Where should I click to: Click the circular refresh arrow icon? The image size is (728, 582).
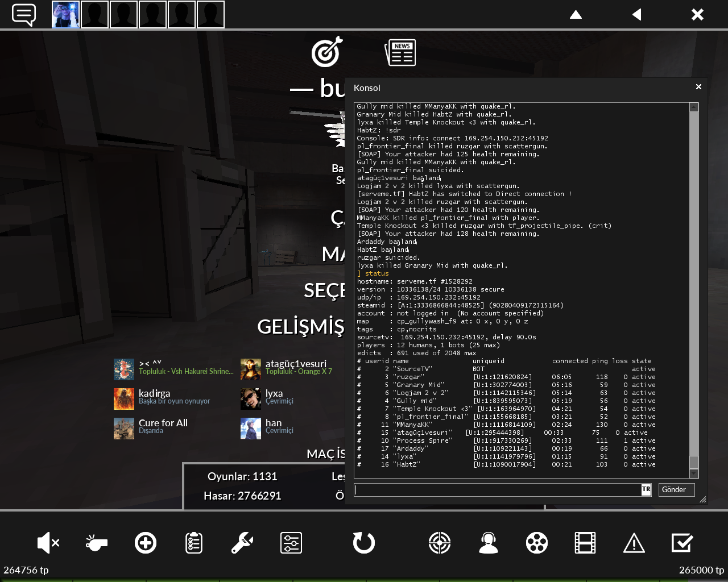pos(364,543)
